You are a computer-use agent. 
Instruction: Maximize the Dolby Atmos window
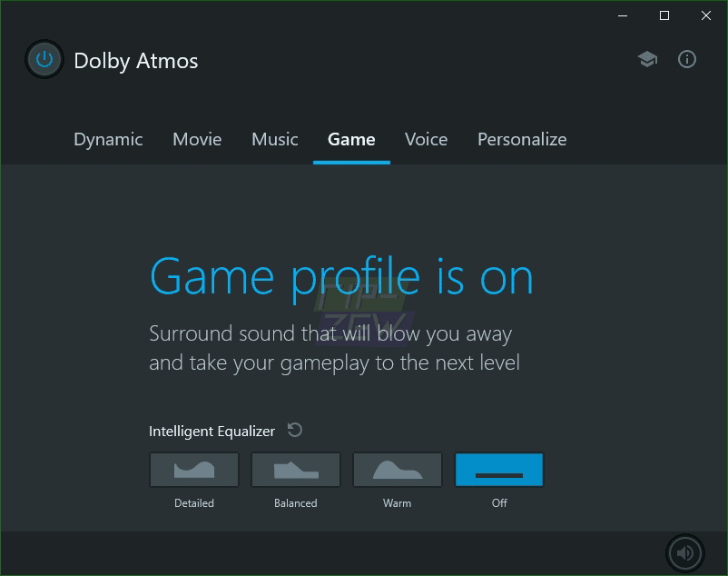point(664,15)
